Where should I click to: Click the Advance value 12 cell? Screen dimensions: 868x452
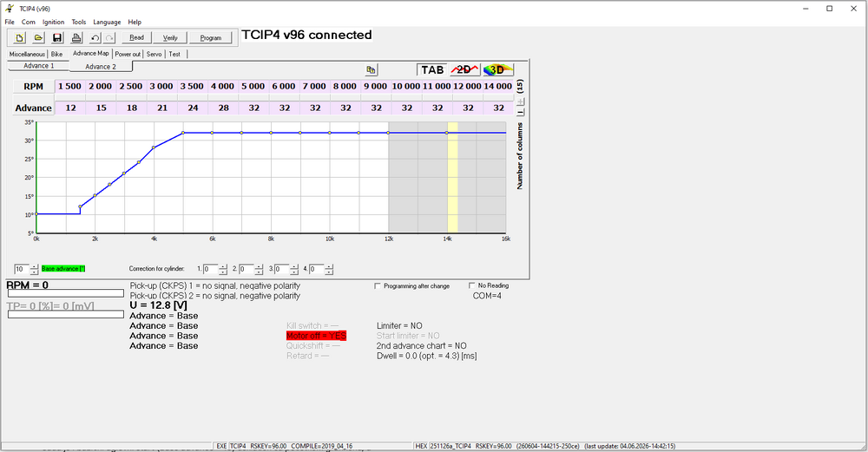coord(70,108)
